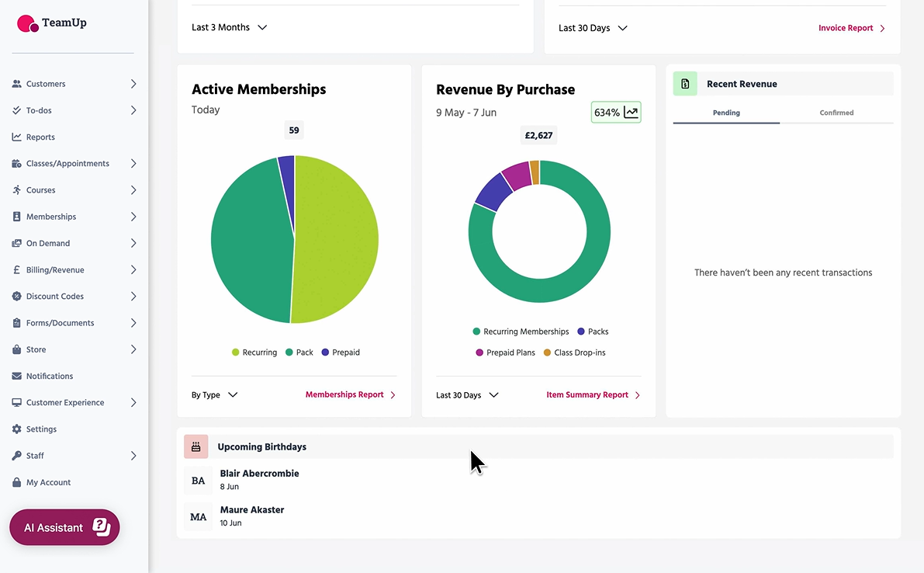Click the Classes/Appointments calendar icon
924x573 pixels.
pyautogui.click(x=16, y=163)
